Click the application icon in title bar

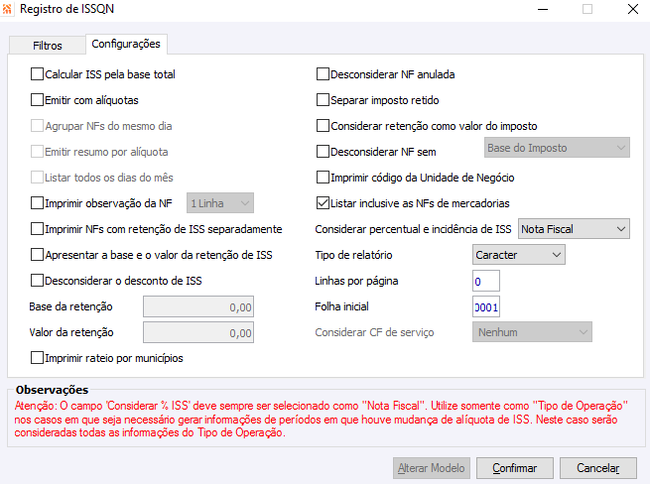tap(7, 9)
